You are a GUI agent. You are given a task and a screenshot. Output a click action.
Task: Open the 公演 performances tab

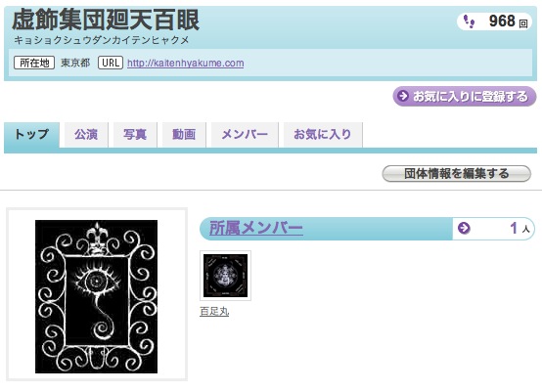[x=86, y=134]
